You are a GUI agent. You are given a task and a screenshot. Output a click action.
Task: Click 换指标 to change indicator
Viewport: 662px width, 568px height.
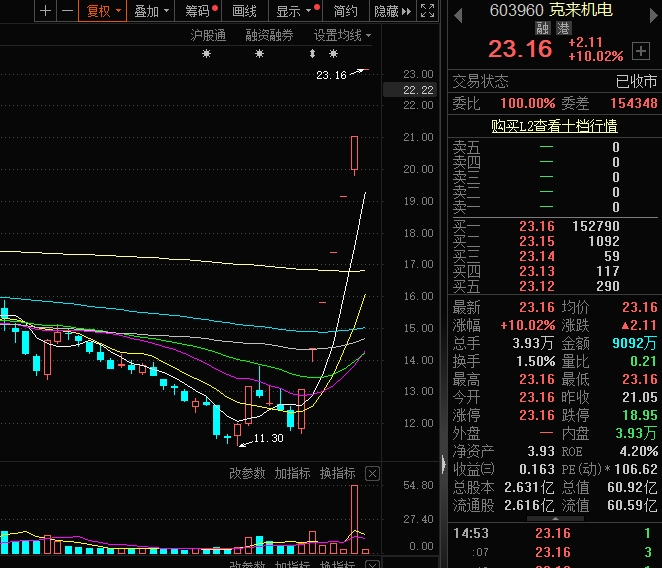pyautogui.click(x=338, y=473)
